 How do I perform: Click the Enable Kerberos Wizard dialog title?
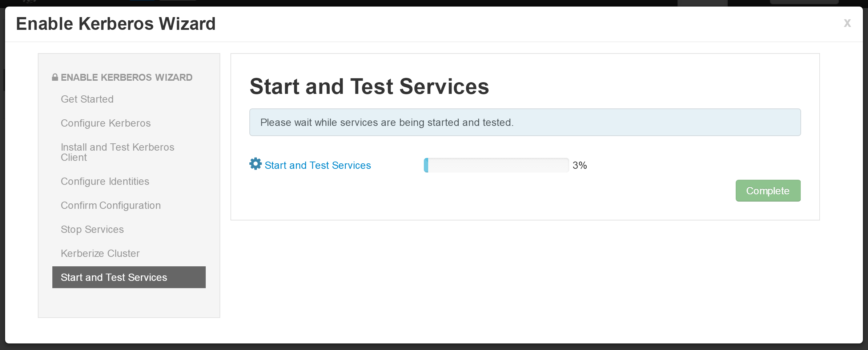point(116,24)
